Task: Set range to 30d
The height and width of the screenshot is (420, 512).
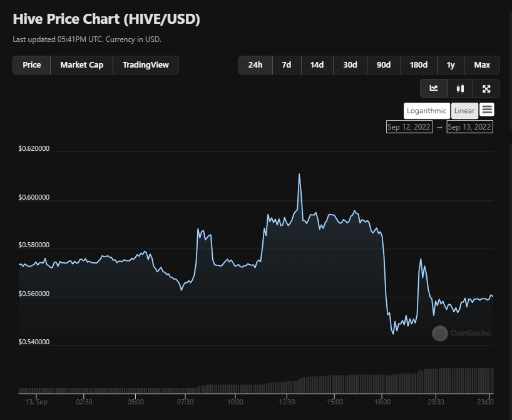Action: [350, 65]
